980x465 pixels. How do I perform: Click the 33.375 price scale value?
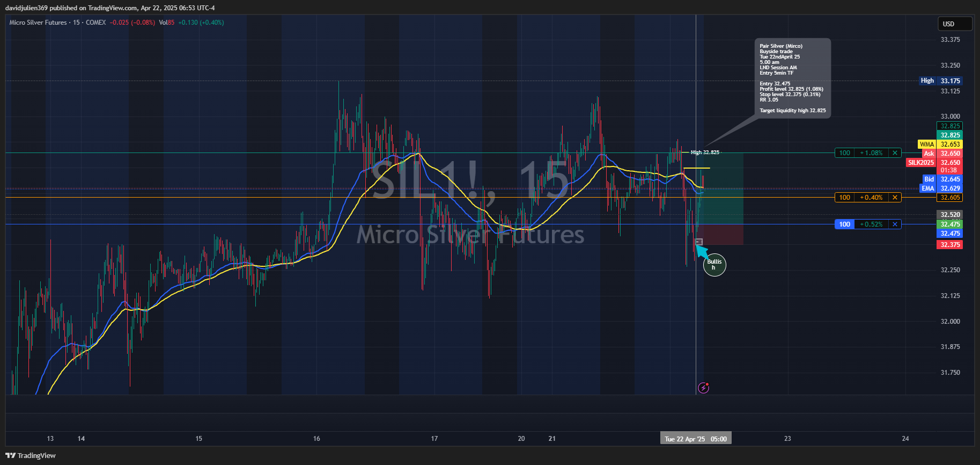[x=950, y=40]
